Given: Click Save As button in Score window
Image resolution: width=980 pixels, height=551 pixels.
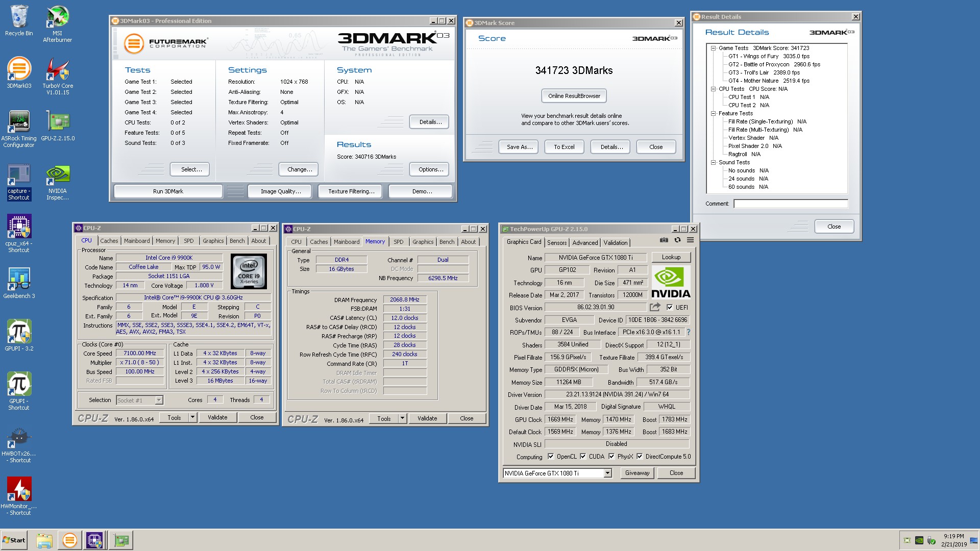Looking at the screenshot, I should [519, 147].
